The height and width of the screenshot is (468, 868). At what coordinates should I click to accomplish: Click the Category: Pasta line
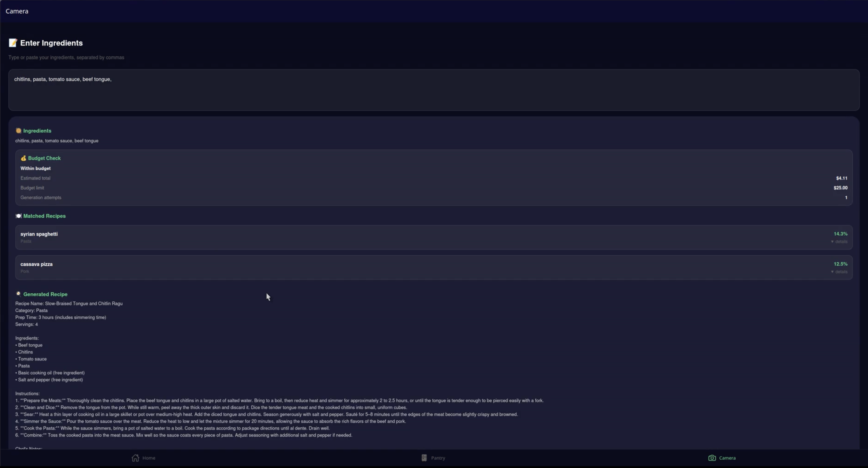(x=31, y=310)
